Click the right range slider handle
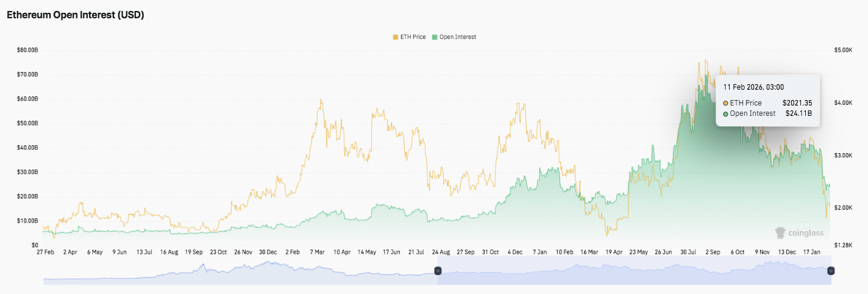The width and height of the screenshot is (868, 294). (830, 270)
